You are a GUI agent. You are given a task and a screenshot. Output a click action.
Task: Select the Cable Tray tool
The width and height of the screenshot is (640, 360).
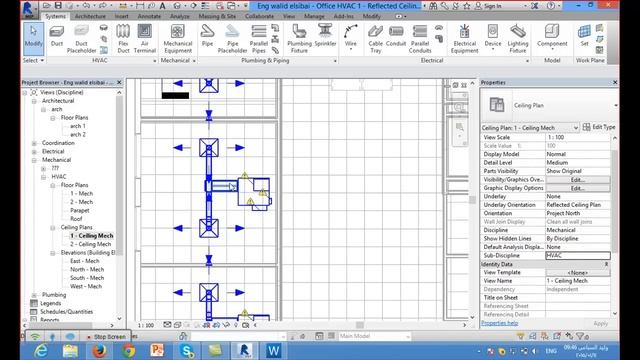(x=376, y=39)
